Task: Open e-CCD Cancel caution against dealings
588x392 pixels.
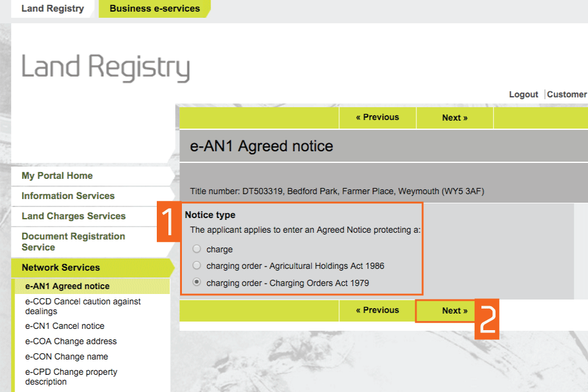Action: (x=83, y=306)
